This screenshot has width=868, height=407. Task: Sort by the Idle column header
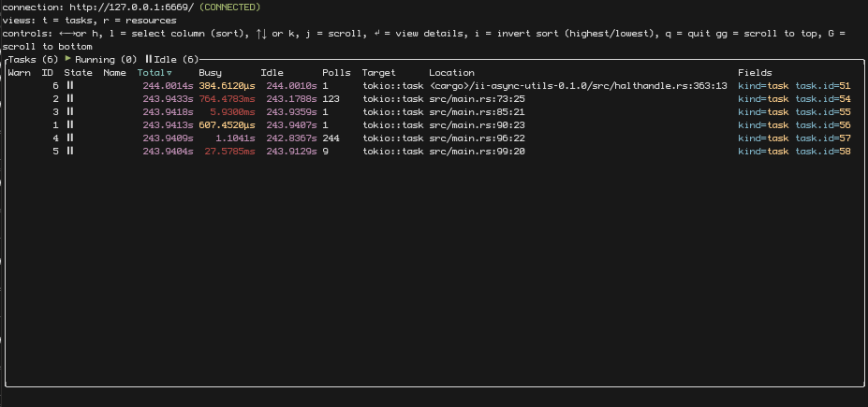pyautogui.click(x=272, y=72)
